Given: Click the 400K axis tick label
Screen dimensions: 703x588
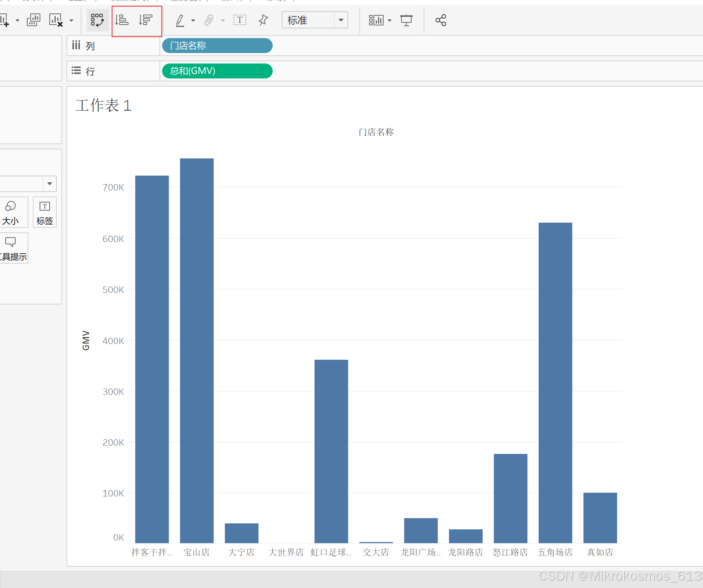Looking at the screenshot, I should pos(113,341).
